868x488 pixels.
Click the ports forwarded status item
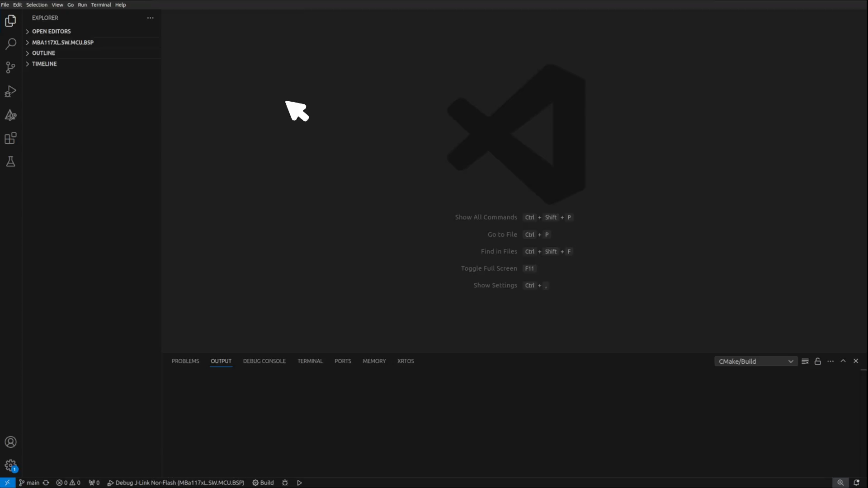click(x=94, y=483)
